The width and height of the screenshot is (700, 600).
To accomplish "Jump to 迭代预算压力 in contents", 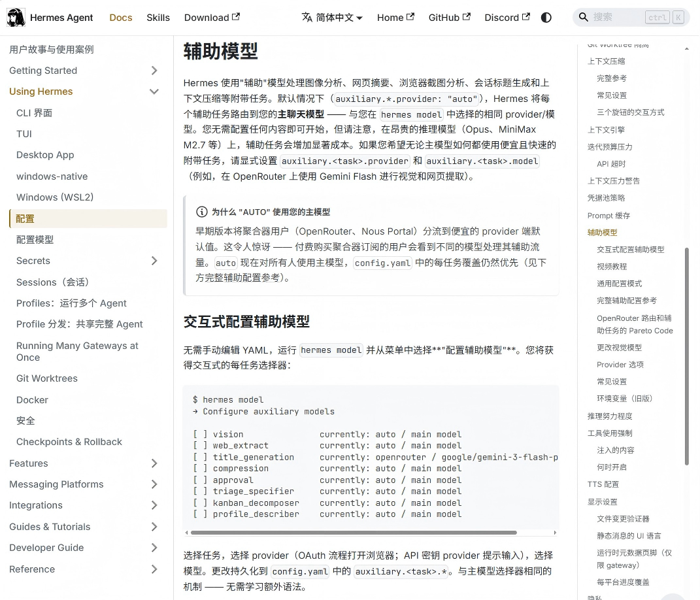I will [610, 147].
